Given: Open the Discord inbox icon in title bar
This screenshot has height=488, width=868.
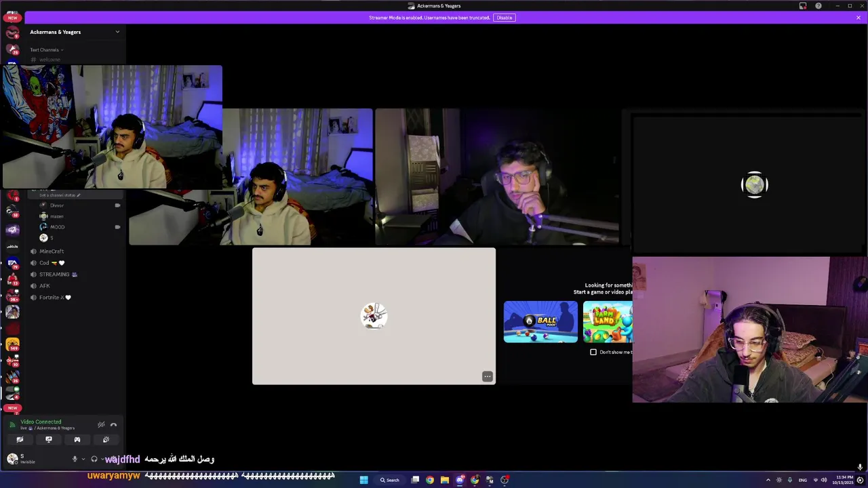Looking at the screenshot, I should [x=803, y=6].
